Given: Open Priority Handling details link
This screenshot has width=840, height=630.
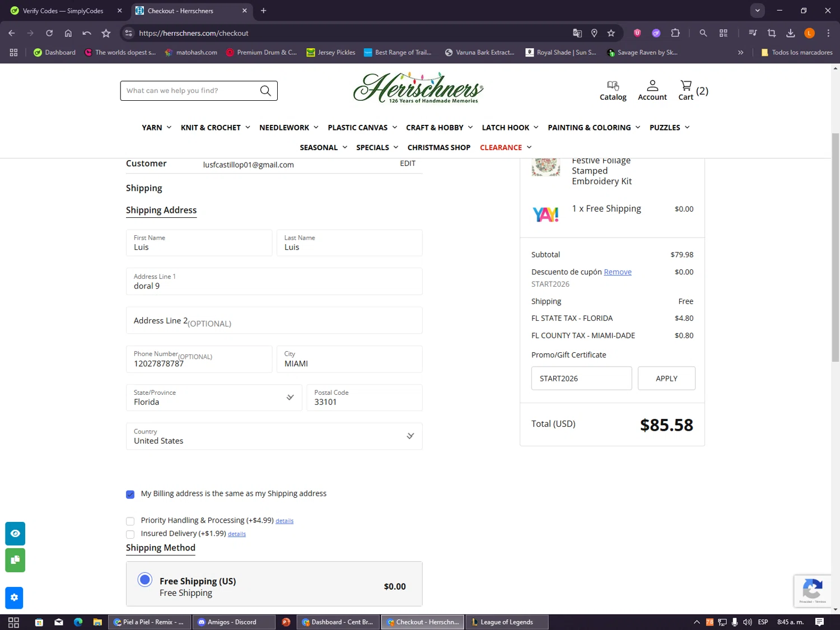Looking at the screenshot, I should pyautogui.click(x=284, y=521).
